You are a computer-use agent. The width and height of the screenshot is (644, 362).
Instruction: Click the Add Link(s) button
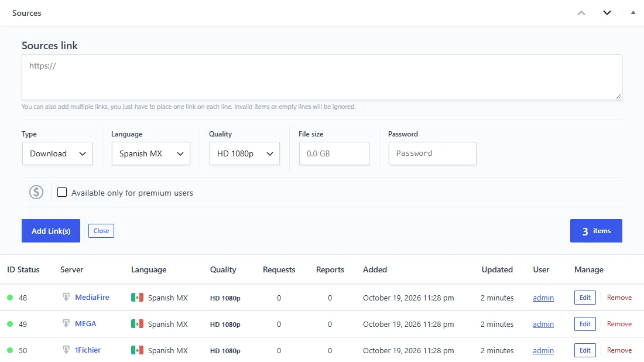pyautogui.click(x=51, y=231)
